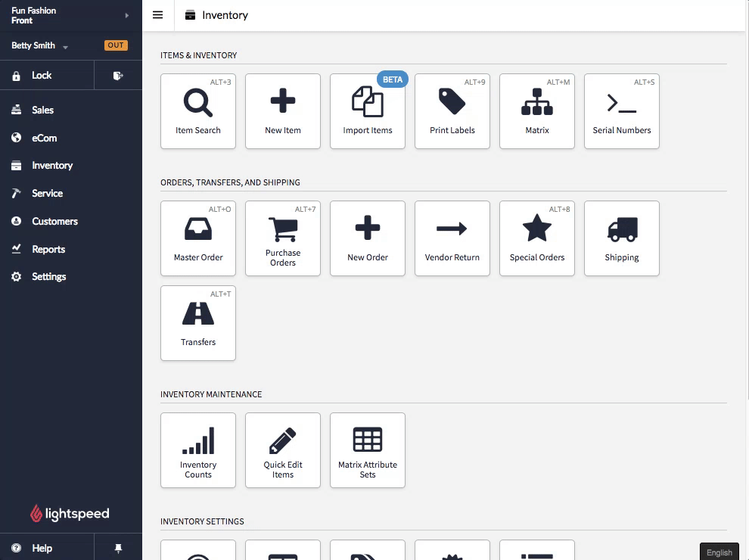Open Customers in the sidebar
Viewport: 749px width, 560px height.
[x=70, y=221]
